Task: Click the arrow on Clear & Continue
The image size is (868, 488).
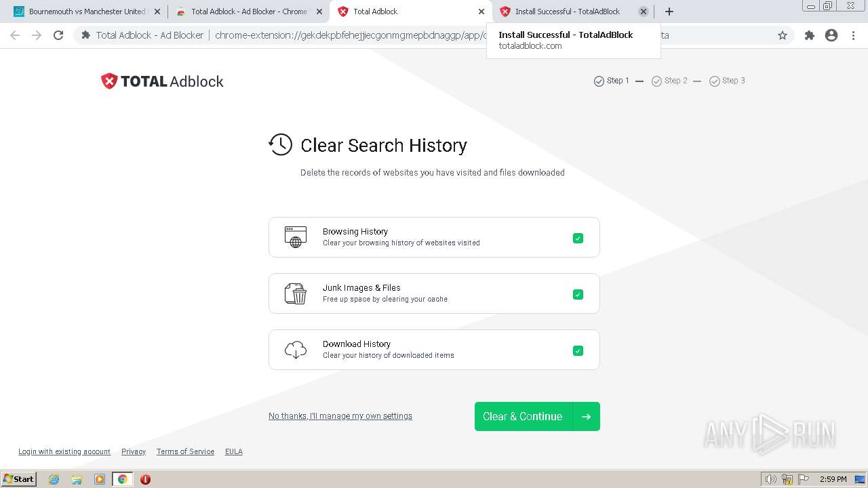Action: pyautogui.click(x=587, y=416)
